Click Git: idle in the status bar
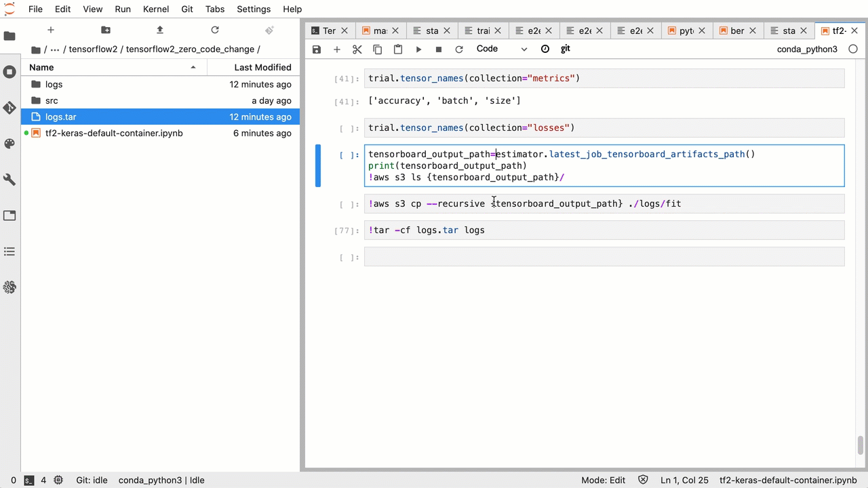 click(x=91, y=480)
